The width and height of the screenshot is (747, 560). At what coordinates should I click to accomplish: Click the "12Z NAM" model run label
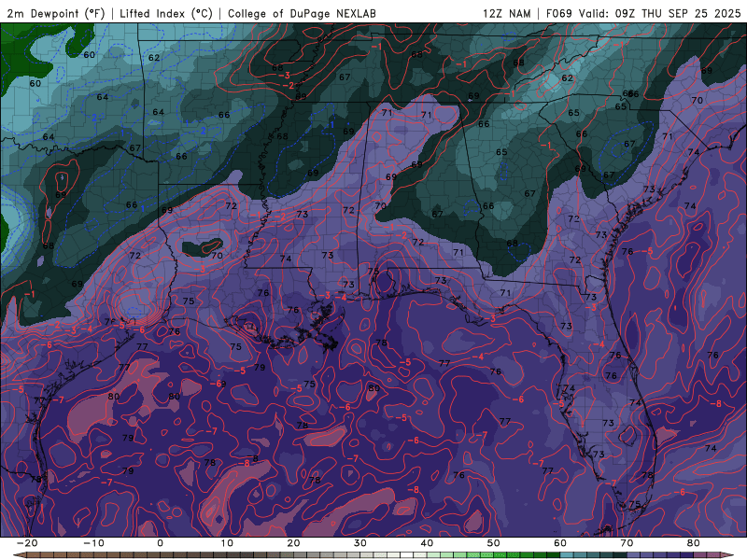(506, 13)
